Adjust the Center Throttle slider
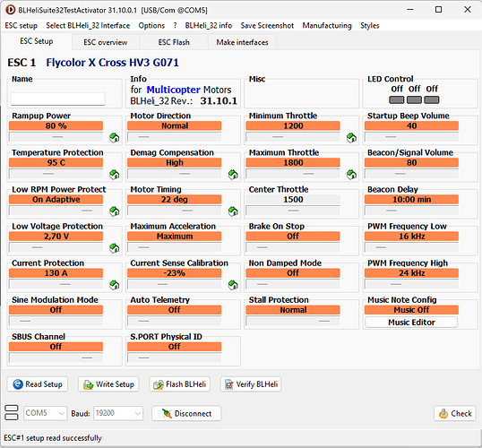This screenshot has width=482, height=448. point(293,211)
